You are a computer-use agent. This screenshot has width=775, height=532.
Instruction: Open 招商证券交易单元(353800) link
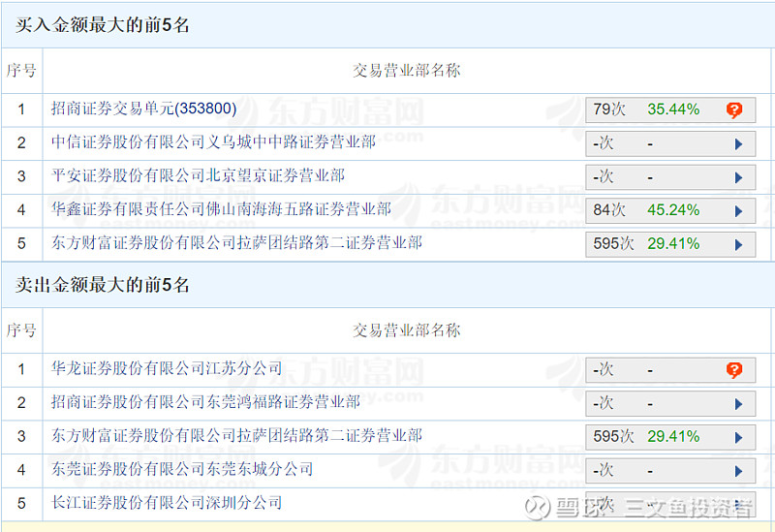(x=143, y=110)
